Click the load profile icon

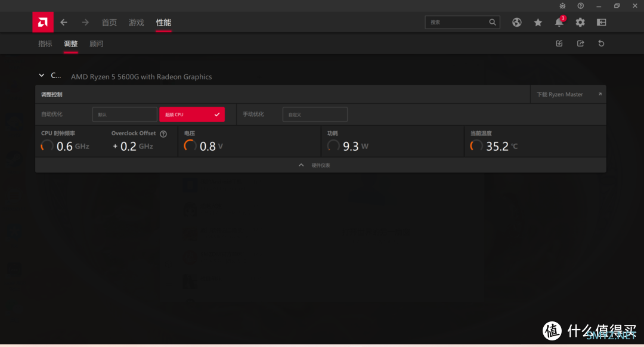(x=559, y=44)
